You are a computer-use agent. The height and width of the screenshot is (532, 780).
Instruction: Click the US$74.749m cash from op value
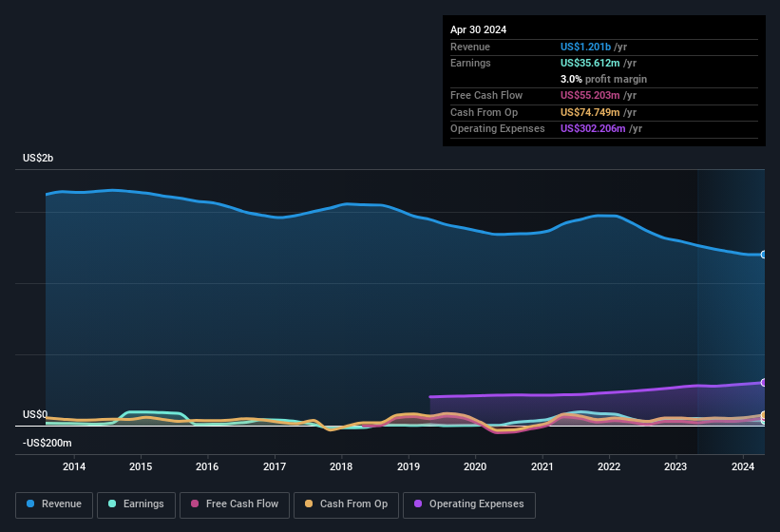tap(590, 112)
